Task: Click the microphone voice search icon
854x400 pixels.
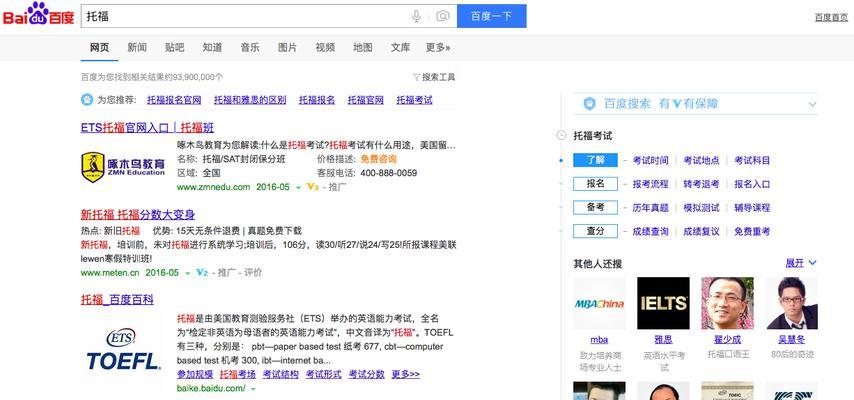Action: click(x=416, y=16)
